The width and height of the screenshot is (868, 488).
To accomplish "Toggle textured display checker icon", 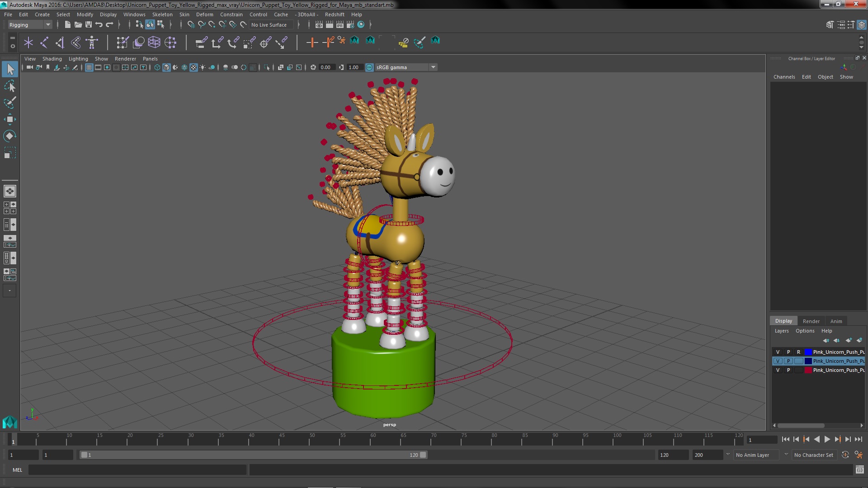I will point(193,67).
